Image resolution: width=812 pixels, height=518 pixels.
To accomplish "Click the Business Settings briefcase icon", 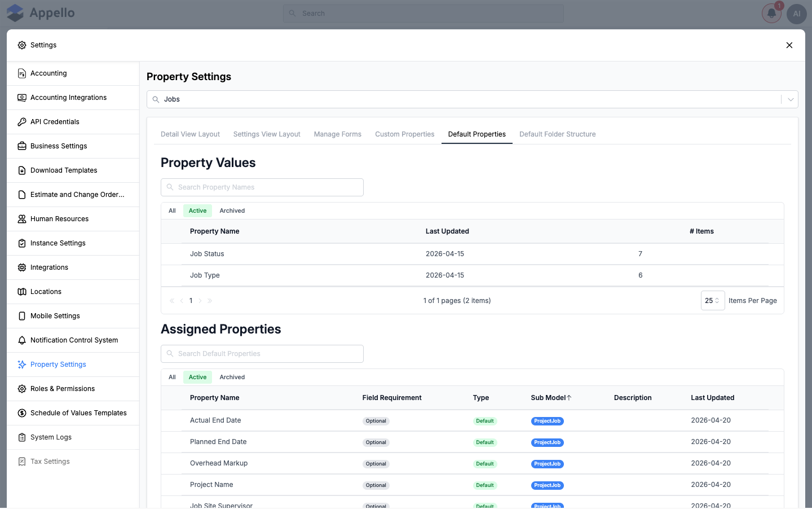I will click(x=22, y=146).
